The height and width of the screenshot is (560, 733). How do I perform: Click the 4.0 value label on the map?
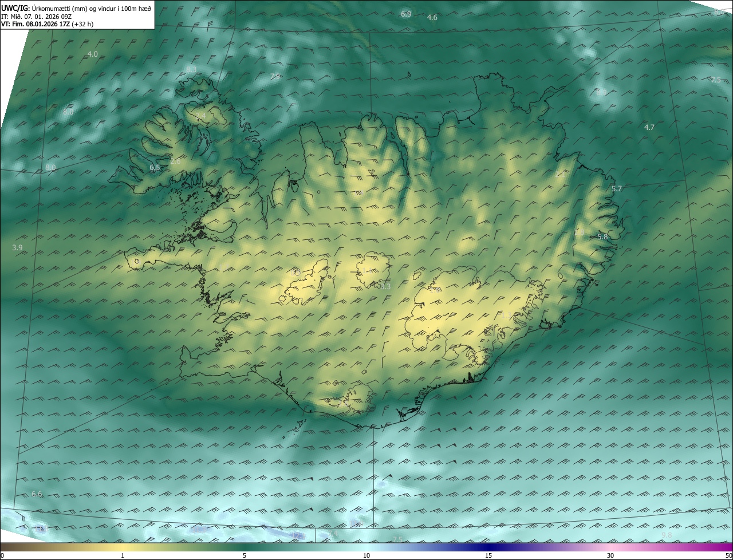pyautogui.click(x=92, y=54)
